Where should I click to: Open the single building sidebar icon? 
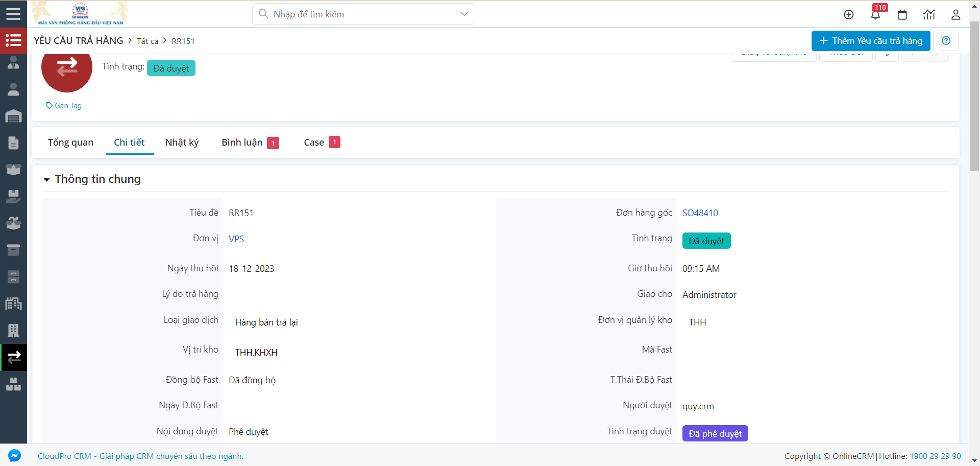13,330
